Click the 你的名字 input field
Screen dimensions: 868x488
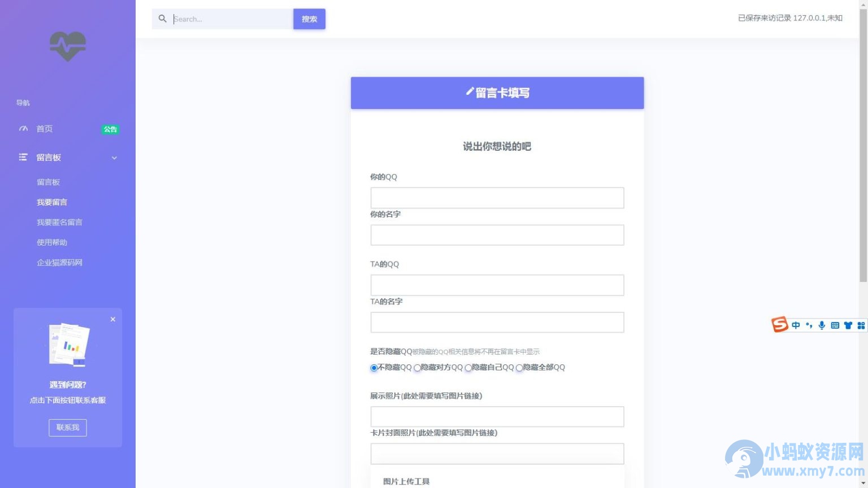(x=497, y=235)
